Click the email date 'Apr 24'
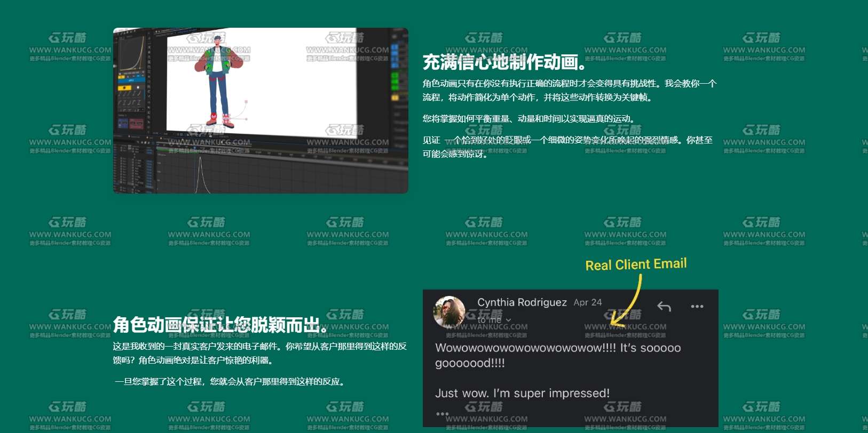 588,302
